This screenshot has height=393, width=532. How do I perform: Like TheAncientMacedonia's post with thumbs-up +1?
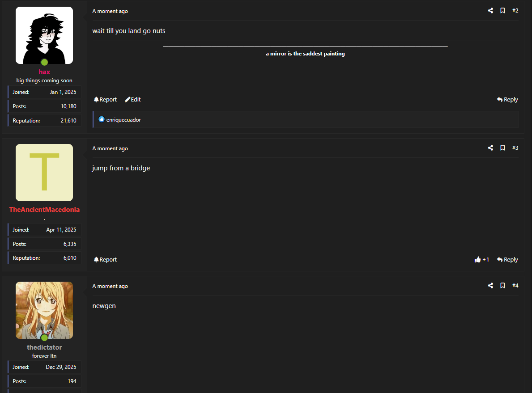[482, 260]
